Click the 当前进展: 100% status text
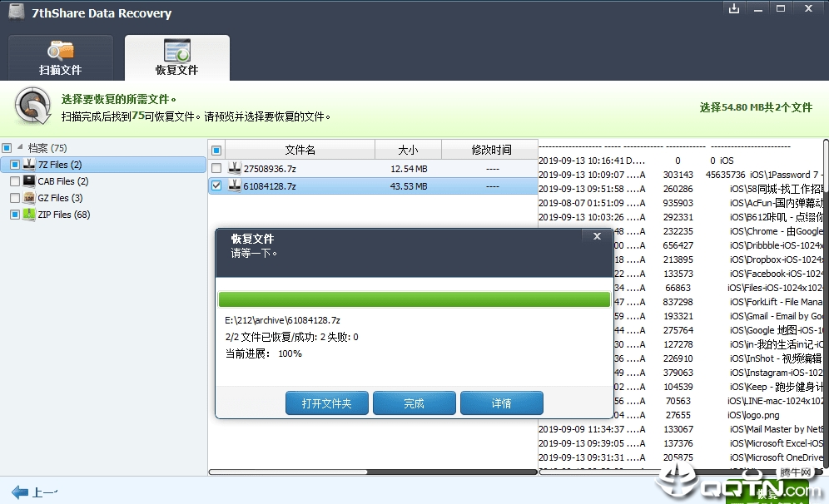This screenshot has width=829, height=504. tap(263, 353)
